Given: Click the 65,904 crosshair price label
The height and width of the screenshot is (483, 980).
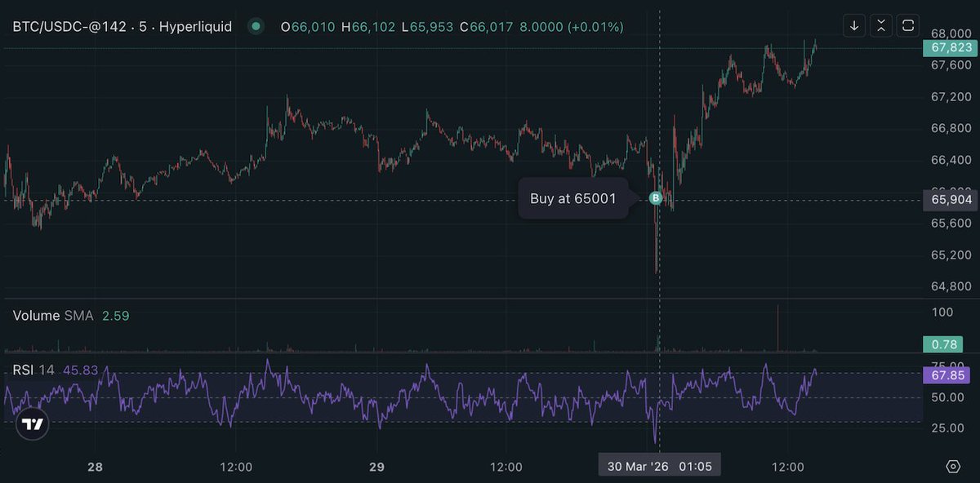Looking at the screenshot, I should 950,200.
